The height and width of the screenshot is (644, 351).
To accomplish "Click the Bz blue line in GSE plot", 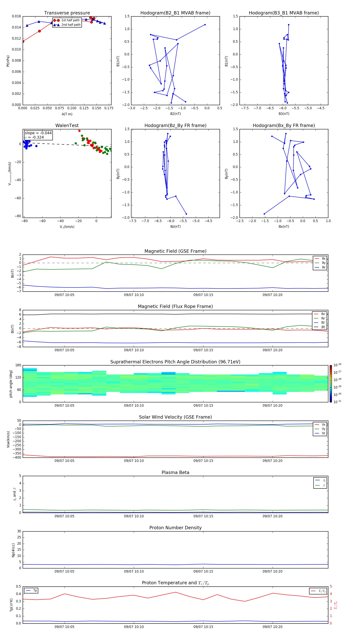I will click(175, 288).
